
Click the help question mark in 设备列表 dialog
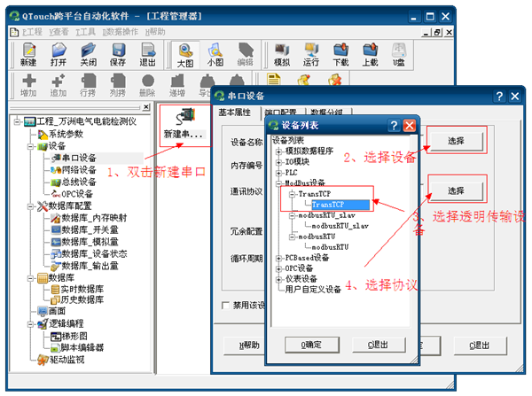(394, 126)
